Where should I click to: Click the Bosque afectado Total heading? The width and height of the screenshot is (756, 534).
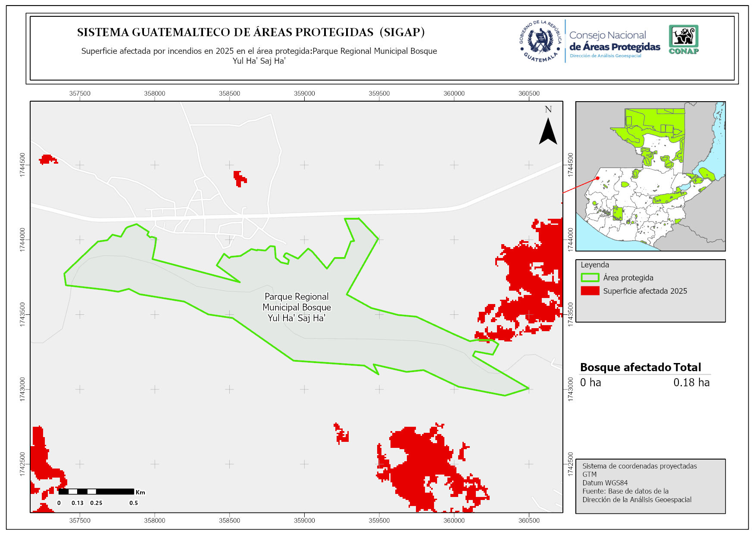(640, 367)
